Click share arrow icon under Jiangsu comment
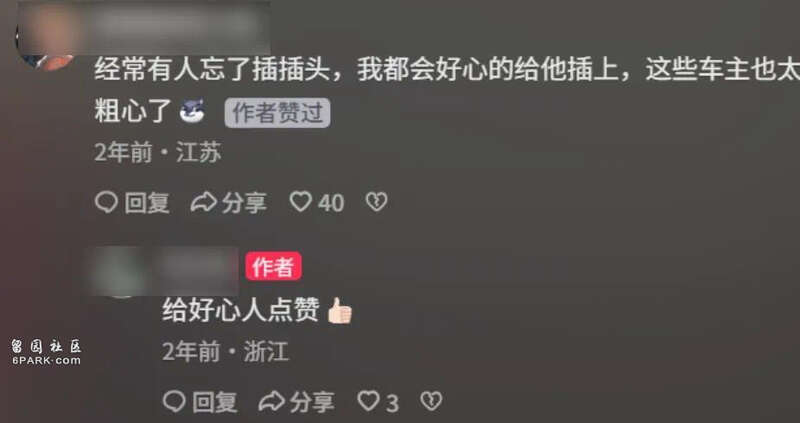This screenshot has width=800, height=423. coord(204,202)
